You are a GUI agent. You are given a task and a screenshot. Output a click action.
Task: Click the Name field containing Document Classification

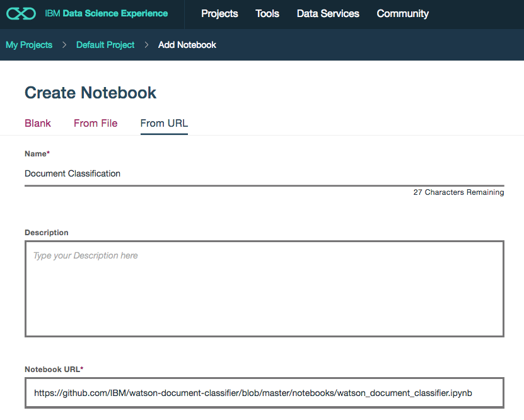[x=264, y=174]
